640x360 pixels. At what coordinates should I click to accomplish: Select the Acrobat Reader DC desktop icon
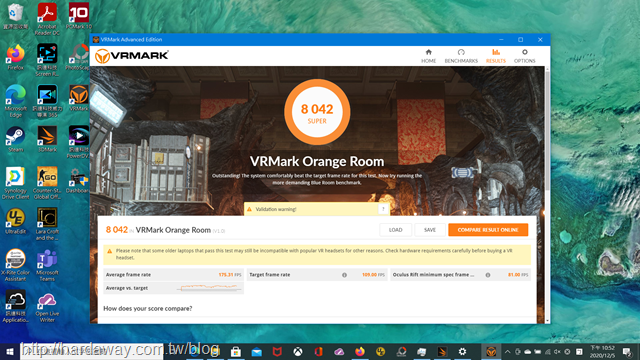click(x=47, y=18)
